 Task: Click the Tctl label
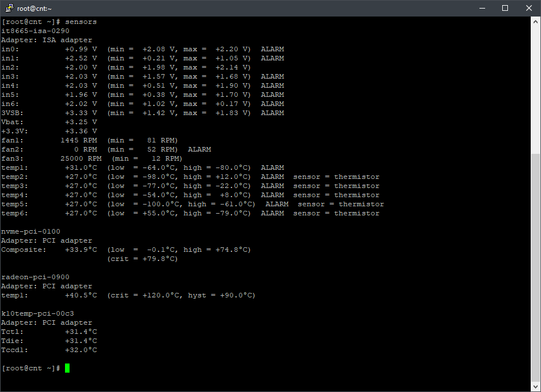point(13,332)
